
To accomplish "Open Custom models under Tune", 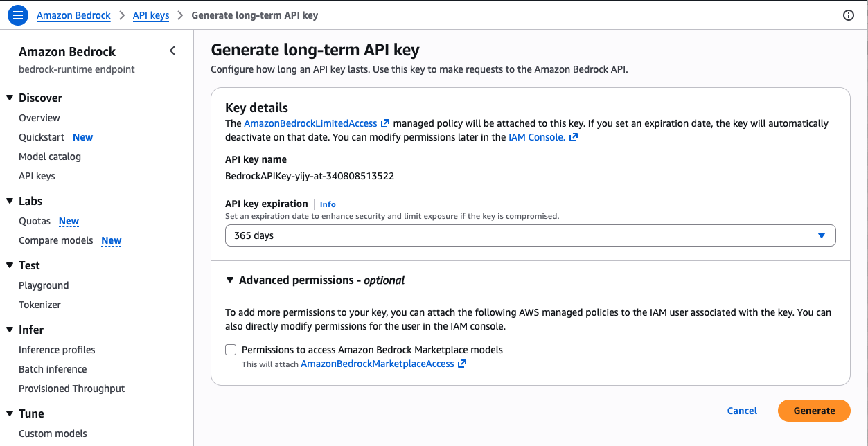I will [53, 434].
